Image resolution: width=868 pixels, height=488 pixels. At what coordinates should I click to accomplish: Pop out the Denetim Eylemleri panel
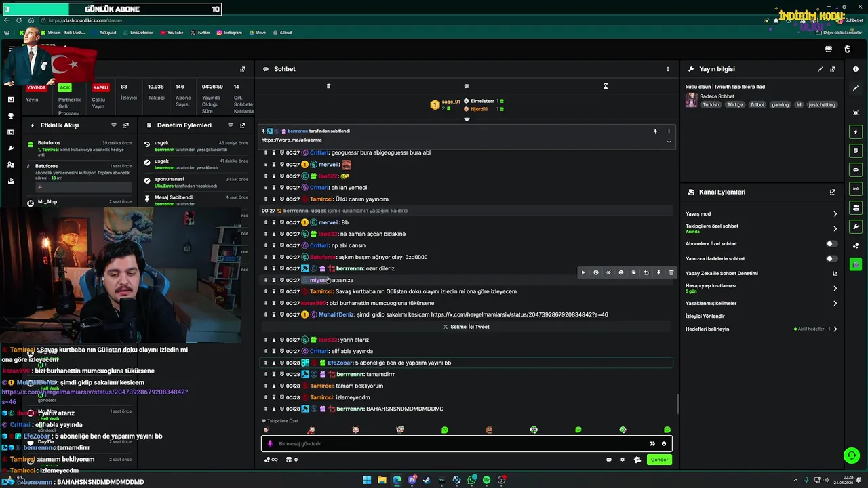pyautogui.click(x=243, y=125)
